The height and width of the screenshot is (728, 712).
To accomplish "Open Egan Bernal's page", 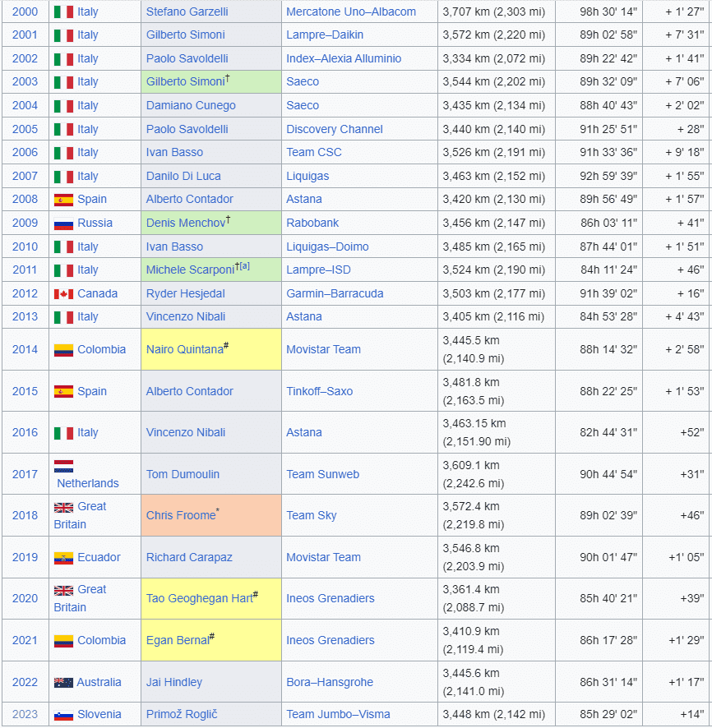I will pos(178,640).
